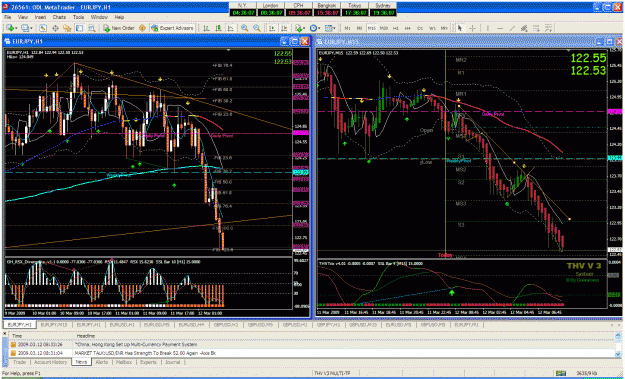Open the New Chart toolbar icon
Image resolution: width=625 pixels, height=379 pixels.
point(10,28)
